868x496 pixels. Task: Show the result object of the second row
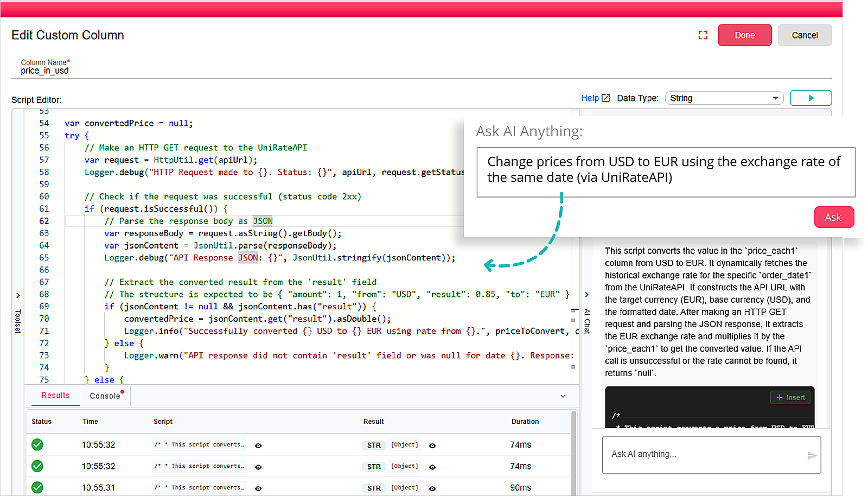[432, 467]
